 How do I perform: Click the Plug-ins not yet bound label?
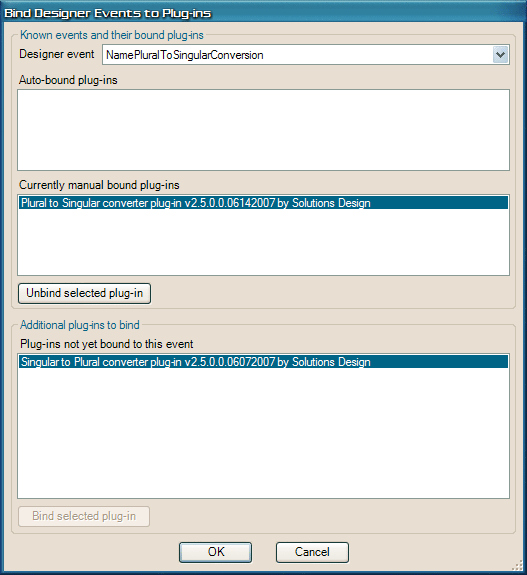(x=106, y=344)
